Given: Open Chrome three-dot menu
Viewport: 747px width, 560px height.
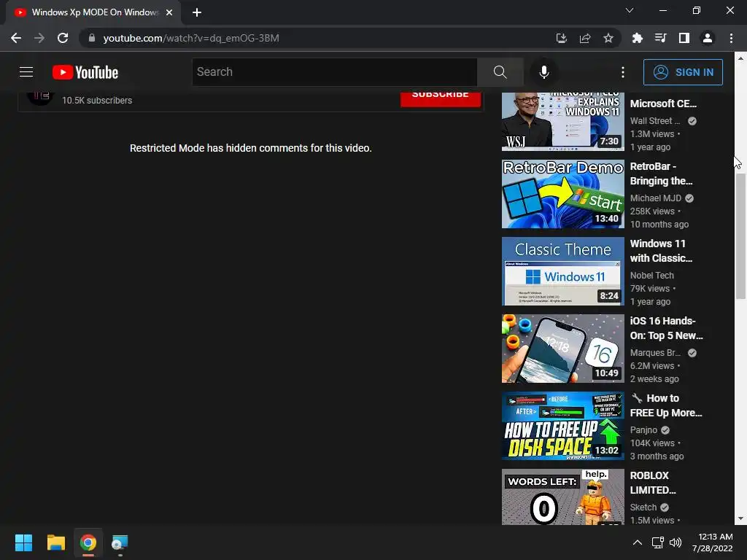Looking at the screenshot, I should [x=731, y=38].
